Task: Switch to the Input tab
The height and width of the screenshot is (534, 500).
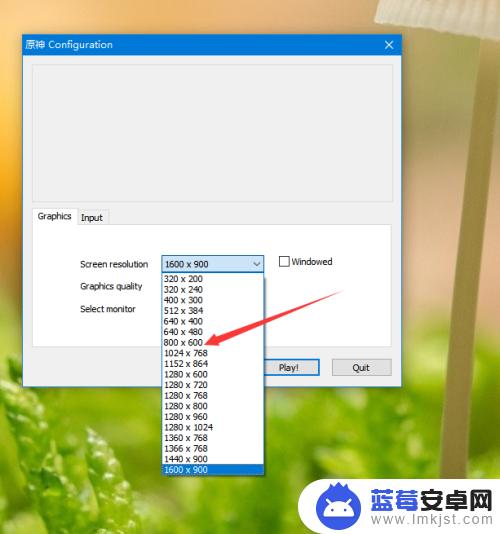Action: point(92,217)
